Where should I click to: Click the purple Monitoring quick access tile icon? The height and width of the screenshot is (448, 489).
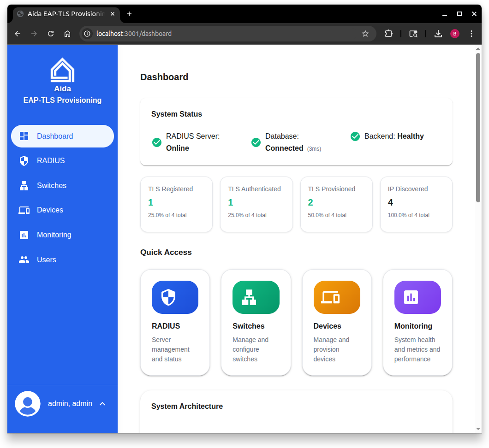(x=417, y=297)
